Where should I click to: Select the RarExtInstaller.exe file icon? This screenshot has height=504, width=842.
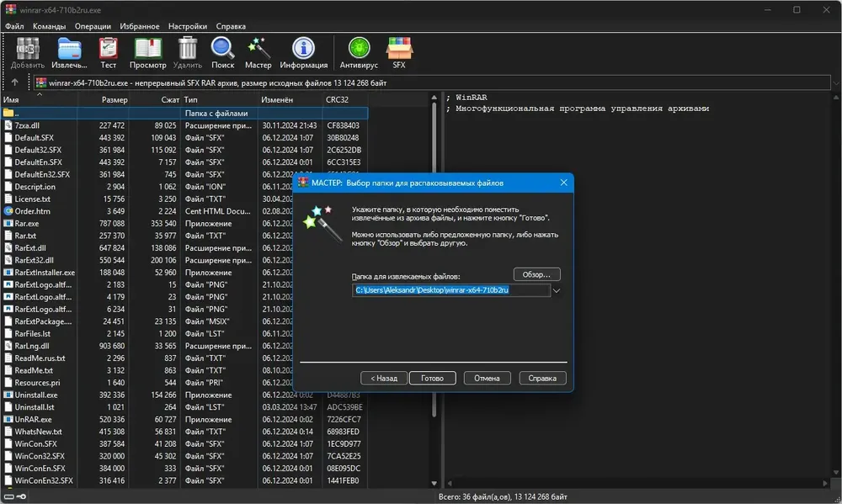[x=8, y=273]
